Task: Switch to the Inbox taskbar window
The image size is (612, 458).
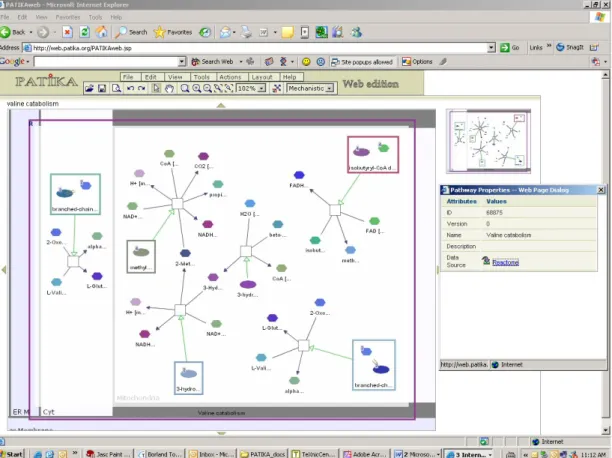Action: (x=211, y=454)
